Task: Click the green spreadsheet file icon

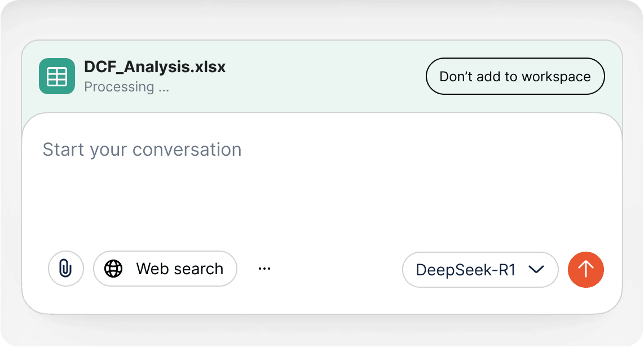Action: 57,76
